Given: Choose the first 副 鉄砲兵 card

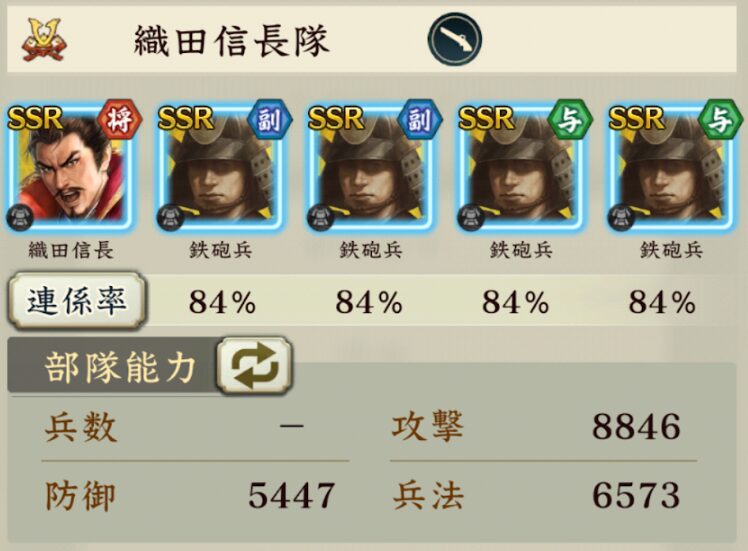Looking at the screenshot, I should [220, 167].
